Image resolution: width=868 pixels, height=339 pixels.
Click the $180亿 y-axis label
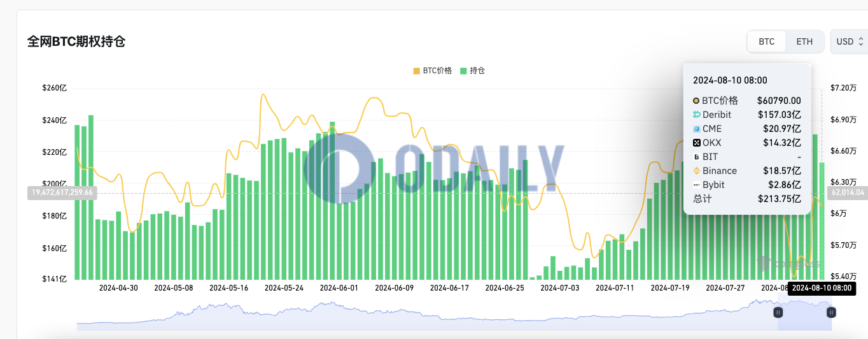[x=55, y=216]
